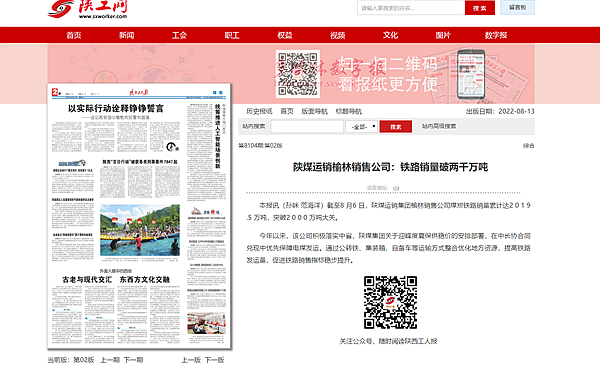Open the 视频 menu item
Image resolution: width=600 pixels, height=371 pixels.
[x=338, y=35]
